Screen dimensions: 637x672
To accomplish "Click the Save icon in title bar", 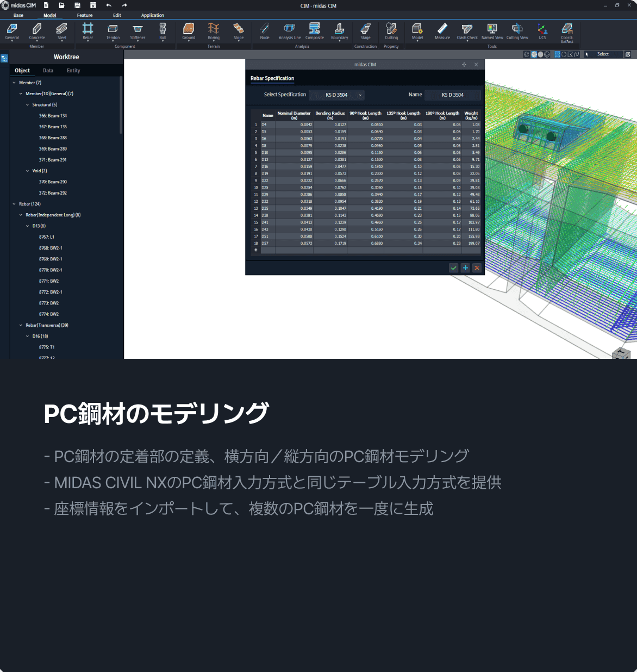I will (x=77, y=5).
